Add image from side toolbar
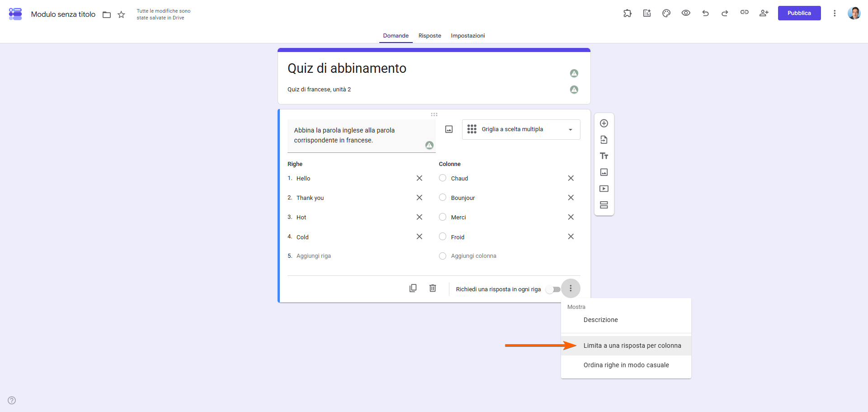The height and width of the screenshot is (412, 868). point(604,172)
